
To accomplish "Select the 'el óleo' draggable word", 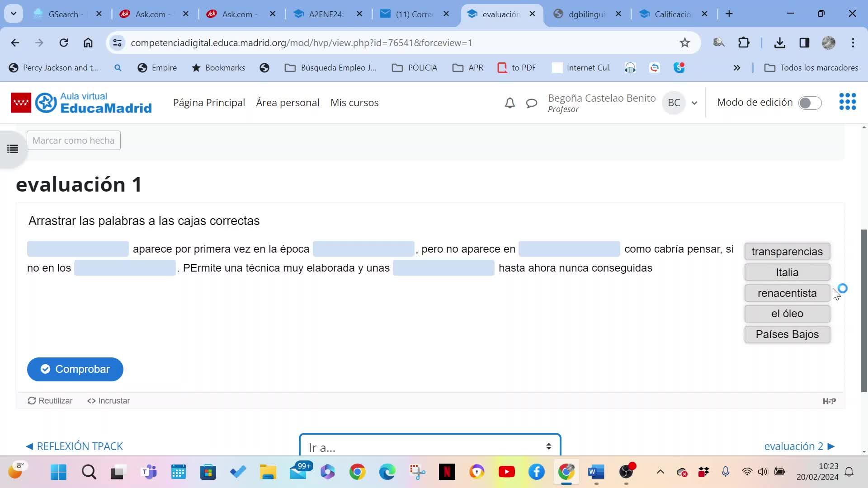I will click(787, 314).
